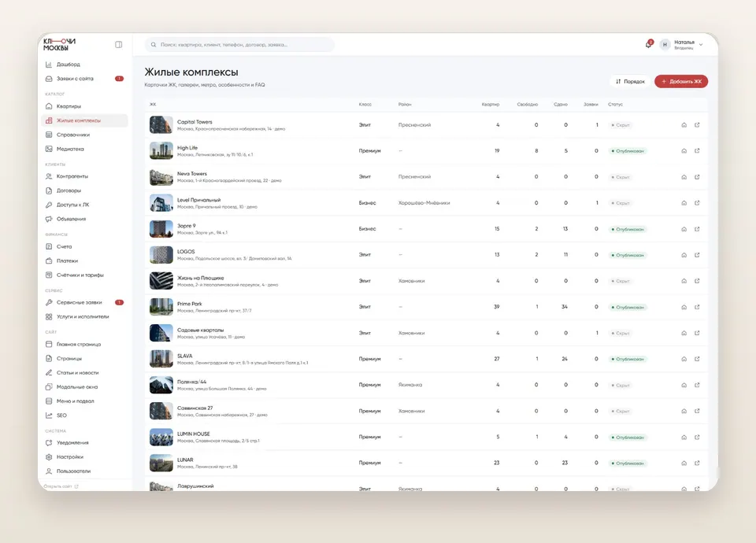The width and height of the screenshot is (756, 543).
Task: Click the Открыть сайт link
Action: tap(61, 486)
